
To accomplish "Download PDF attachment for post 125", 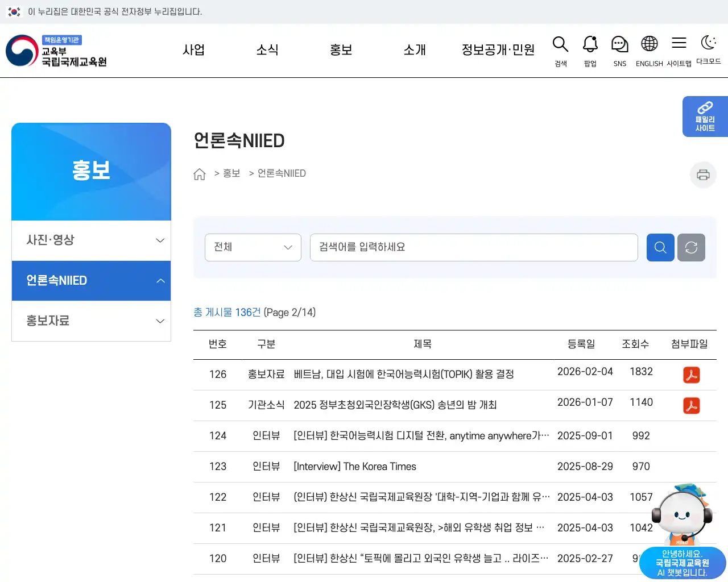I will tap(691, 406).
